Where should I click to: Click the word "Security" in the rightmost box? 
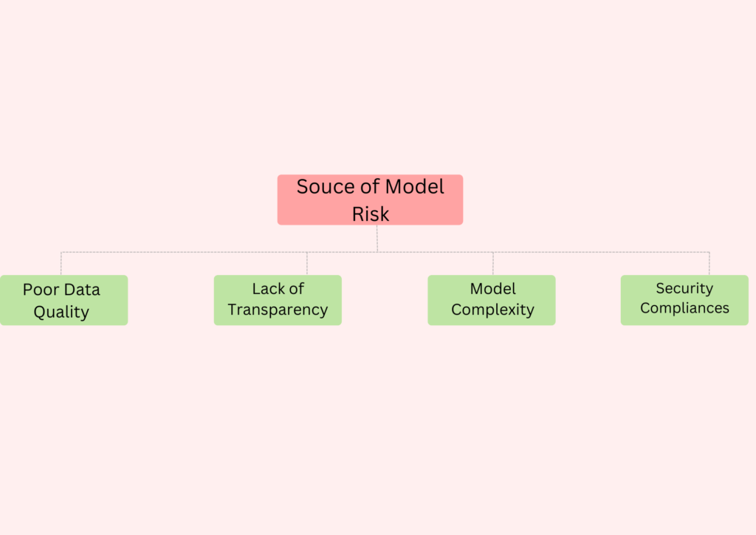[684, 288]
